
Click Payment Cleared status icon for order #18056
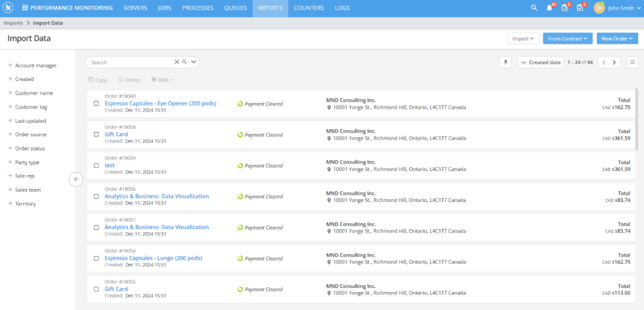[x=240, y=196]
